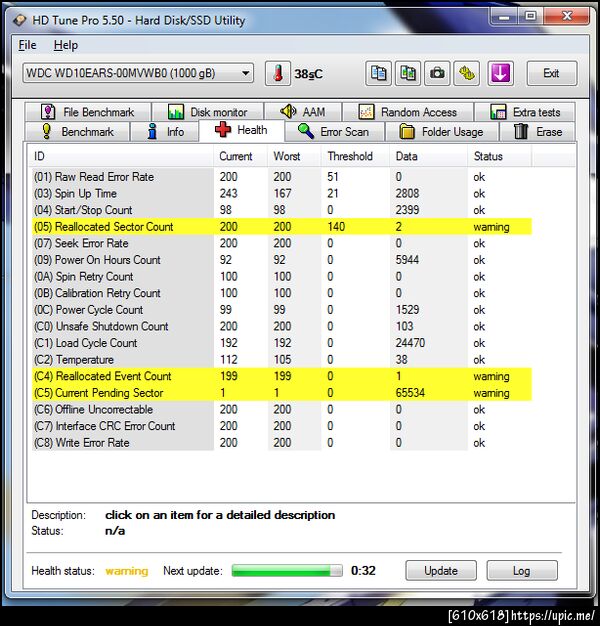Select the Health tab
The height and width of the screenshot is (626, 600).
[242, 130]
